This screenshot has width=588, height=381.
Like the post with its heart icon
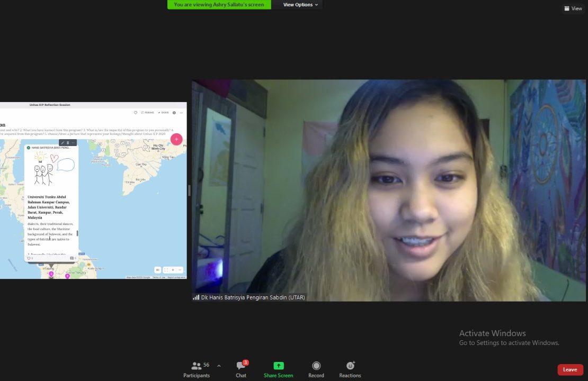pos(29,258)
